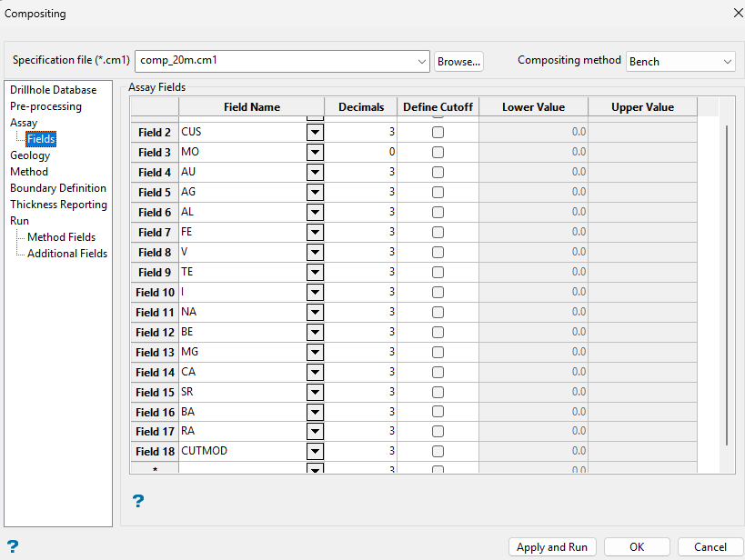Screen dimensions: 745x560
Task: Click Apply and Run
Action: [x=552, y=547]
